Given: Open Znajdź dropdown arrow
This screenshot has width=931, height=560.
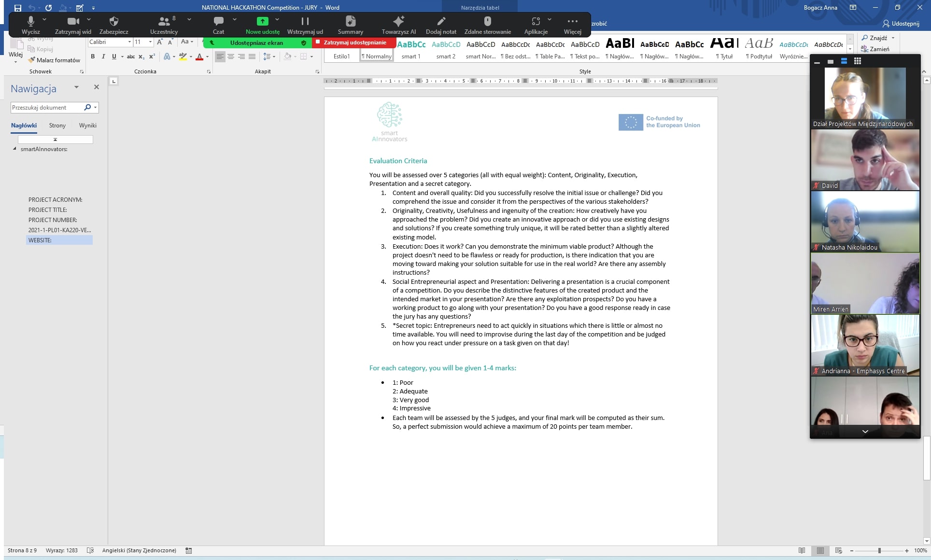Looking at the screenshot, I should (893, 38).
